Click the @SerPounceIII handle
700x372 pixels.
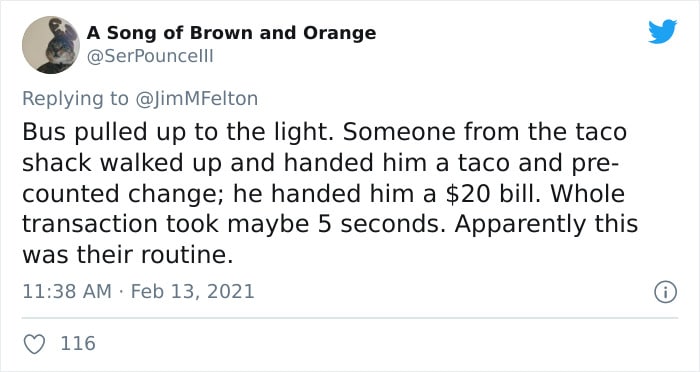click(x=150, y=56)
